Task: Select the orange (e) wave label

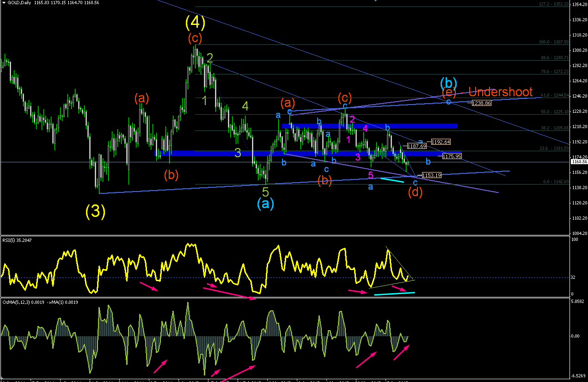Action: (448, 93)
